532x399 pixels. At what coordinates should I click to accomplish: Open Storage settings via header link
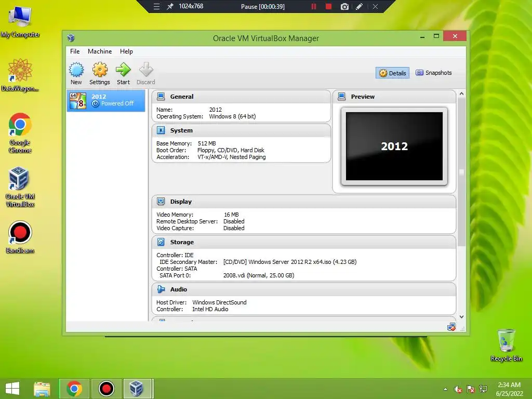(182, 242)
